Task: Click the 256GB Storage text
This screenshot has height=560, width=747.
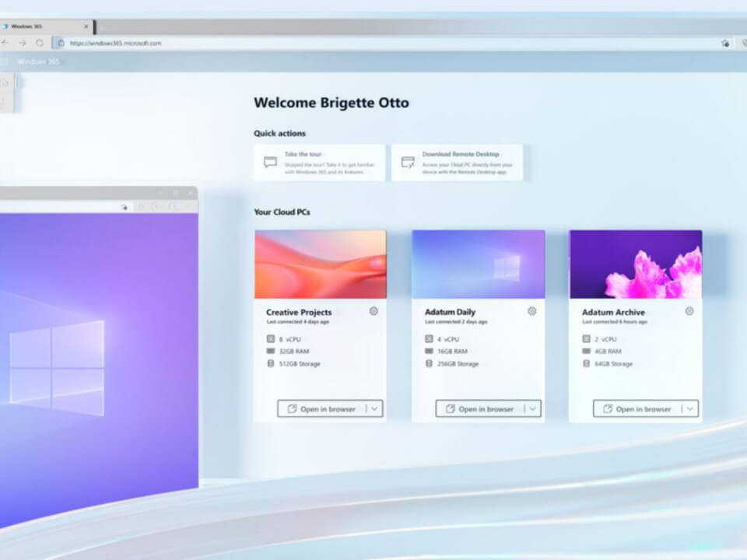Action: 458,364
